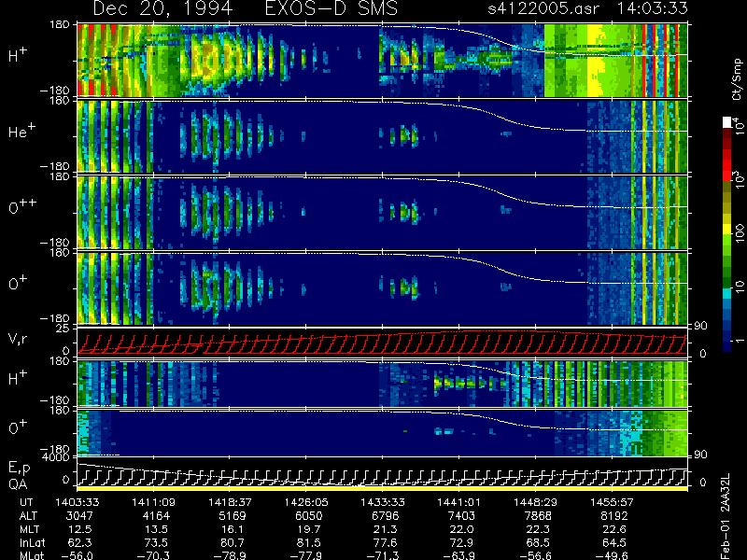Click the "Ct/Smp" color scale unit label
Image resolution: width=747 pixels, height=560 pixels.
[737, 79]
